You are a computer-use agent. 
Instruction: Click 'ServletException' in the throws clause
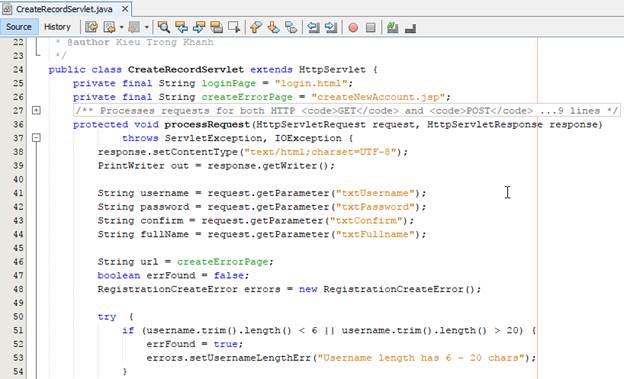pos(214,138)
